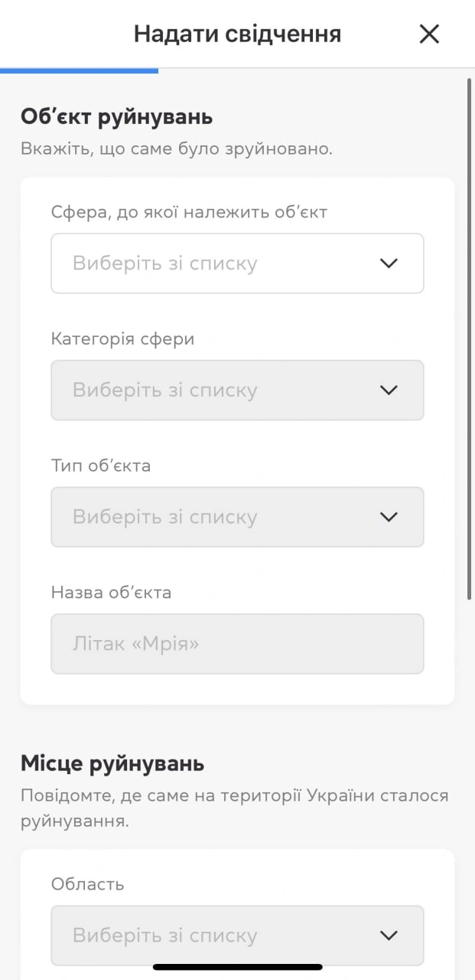Tap the Місце руйнувань section heading
This screenshot has height=980, width=475.
click(112, 763)
